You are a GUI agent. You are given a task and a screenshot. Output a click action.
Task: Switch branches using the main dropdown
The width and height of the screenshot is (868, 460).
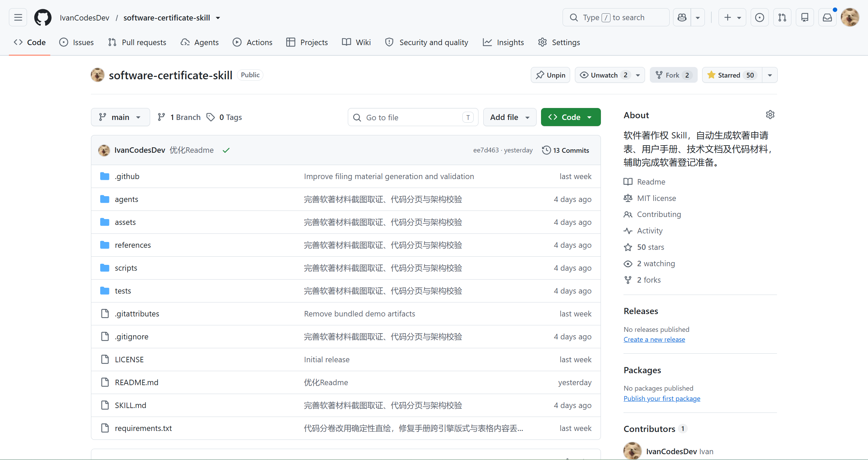coord(120,117)
